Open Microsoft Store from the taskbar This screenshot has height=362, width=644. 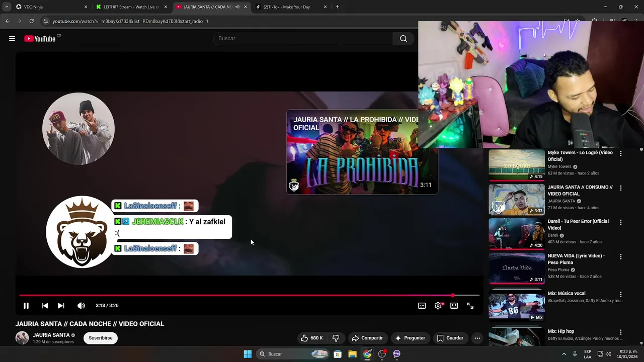coord(338,354)
